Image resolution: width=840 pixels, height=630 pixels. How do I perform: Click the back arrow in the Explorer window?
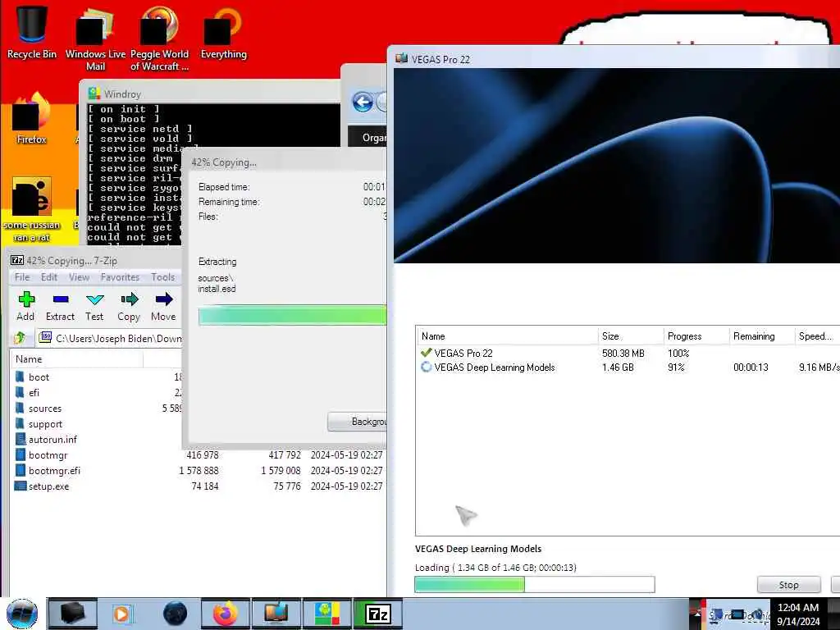coord(363,102)
